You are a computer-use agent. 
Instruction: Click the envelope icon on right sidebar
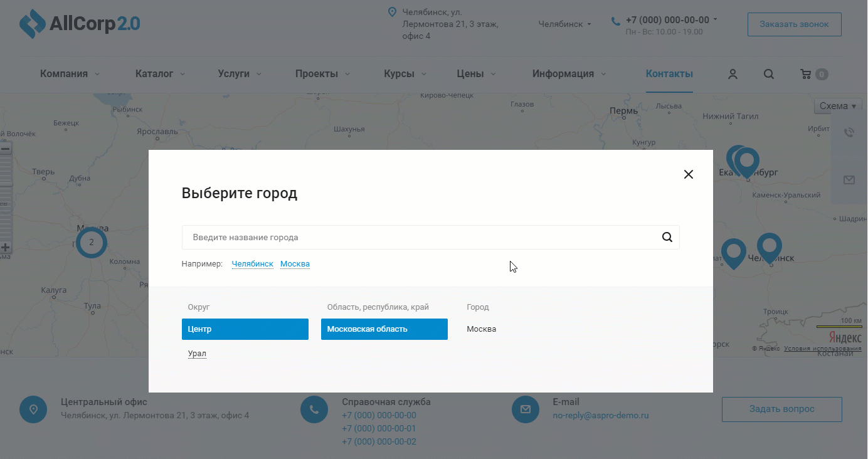pos(849,180)
